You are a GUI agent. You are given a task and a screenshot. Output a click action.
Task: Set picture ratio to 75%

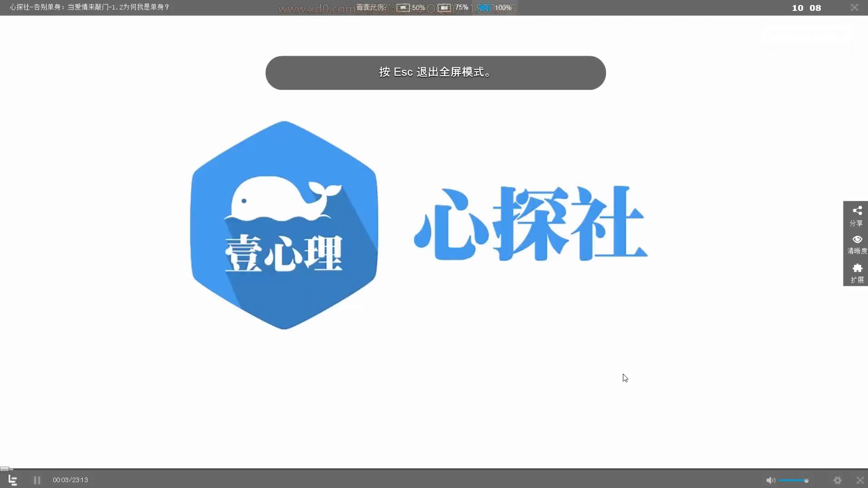coord(453,8)
